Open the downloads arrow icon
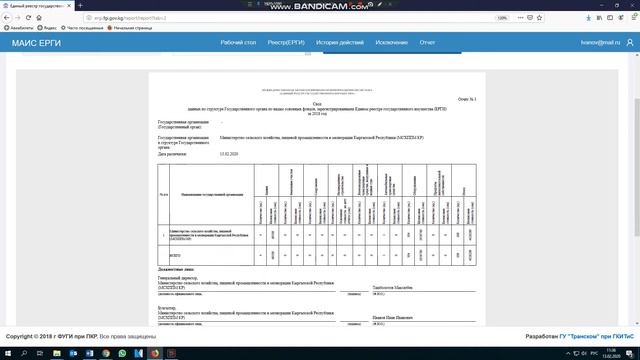The width and height of the screenshot is (640, 360). pyautogui.click(x=588, y=18)
